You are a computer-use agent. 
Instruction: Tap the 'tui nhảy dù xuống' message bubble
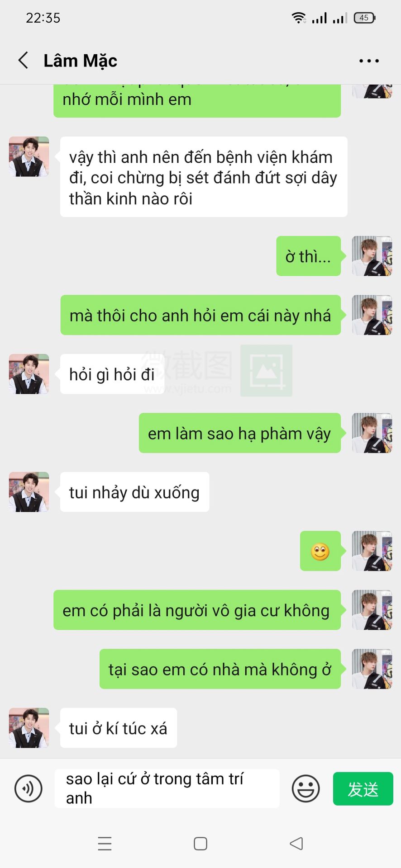(x=134, y=492)
